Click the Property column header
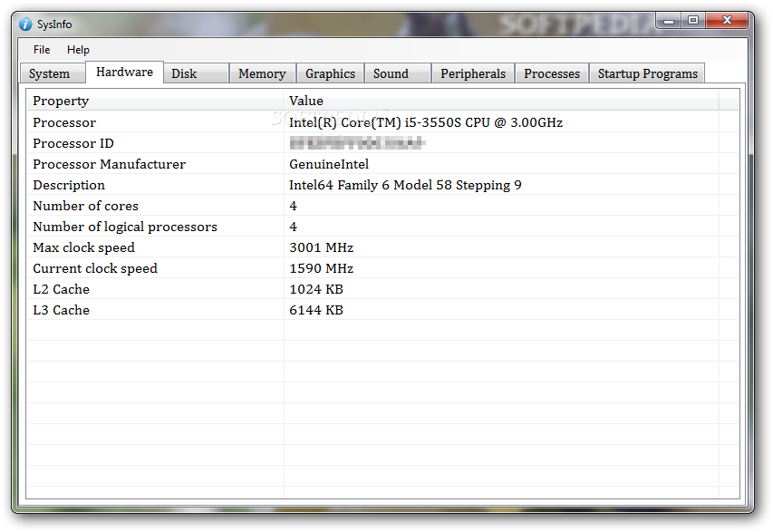Viewport: 773px width, 532px height. pos(155,101)
